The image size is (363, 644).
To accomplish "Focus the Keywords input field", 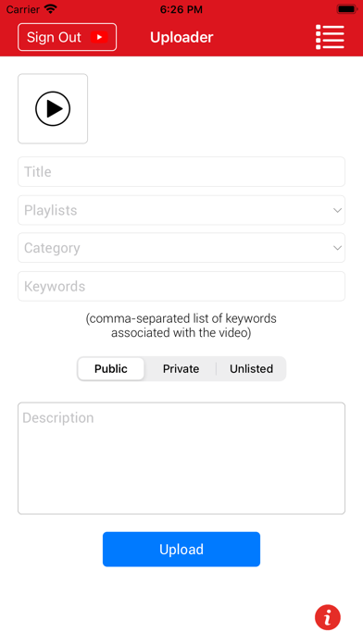I will 181,286.
